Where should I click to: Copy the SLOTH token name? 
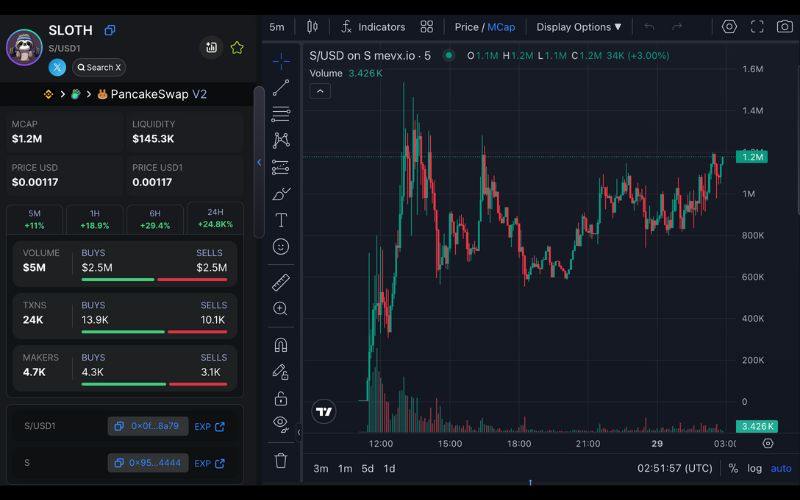(x=110, y=30)
